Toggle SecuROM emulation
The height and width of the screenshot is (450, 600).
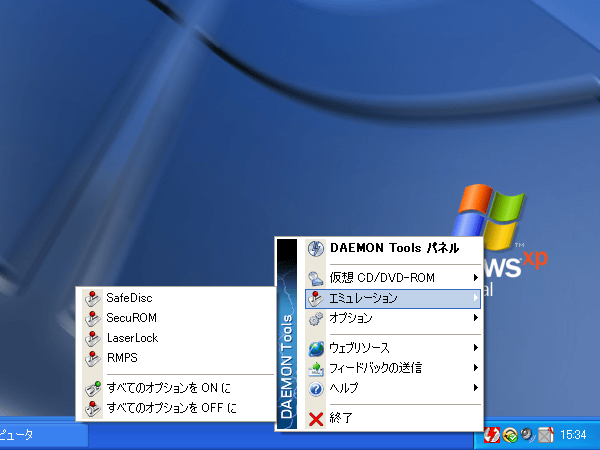coord(178,318)
